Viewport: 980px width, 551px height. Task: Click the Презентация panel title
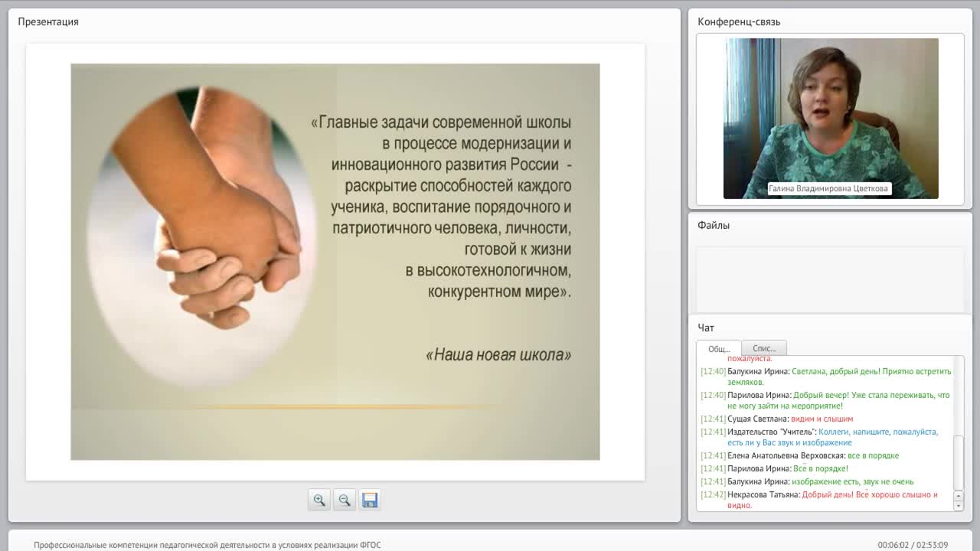point(48,21)
